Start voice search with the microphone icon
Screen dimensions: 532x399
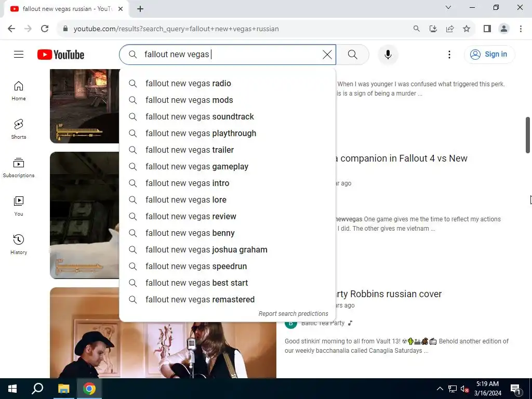(388, 54)
